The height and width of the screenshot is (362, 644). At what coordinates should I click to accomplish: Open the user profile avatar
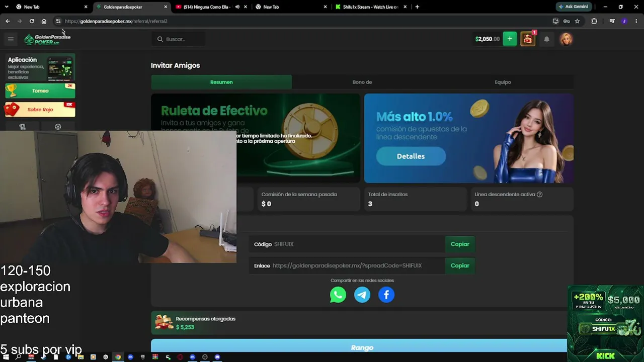tap(566, 39)
